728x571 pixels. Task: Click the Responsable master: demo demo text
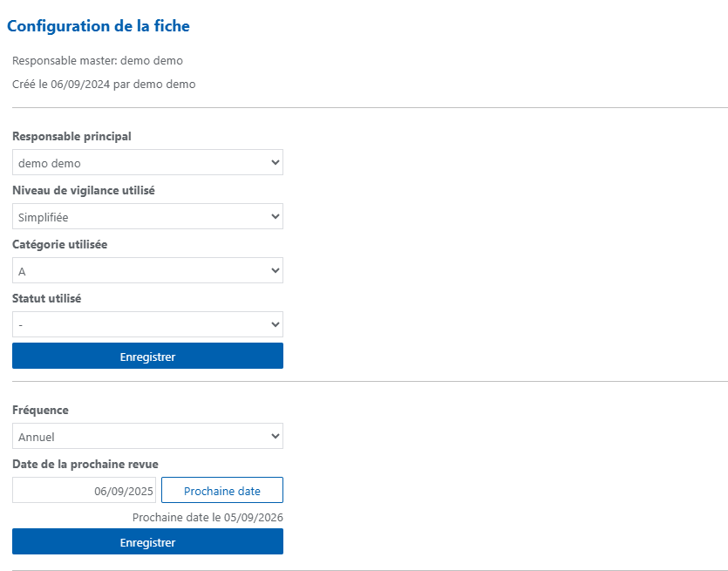(98, 61)
